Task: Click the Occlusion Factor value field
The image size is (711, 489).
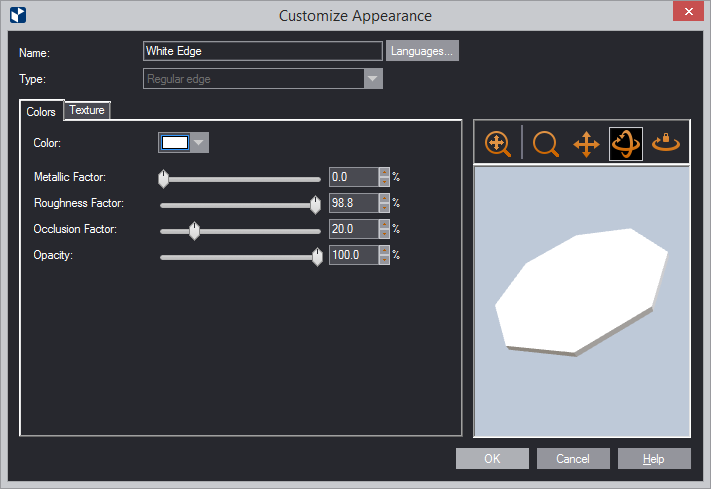Action: pyautogui.click(x=353, y=229)
